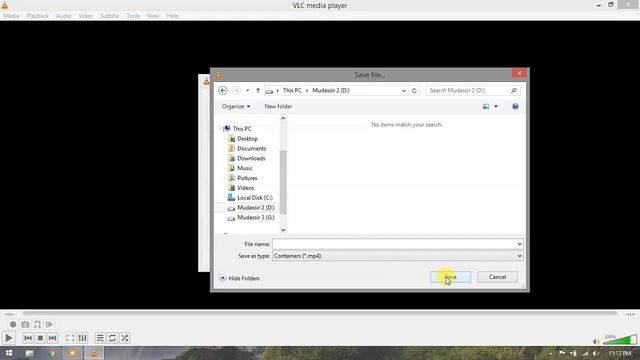Open Save as type combo box
Image resolution: width=640 pixels, height=360 pixels.
(x=398, y=256)
